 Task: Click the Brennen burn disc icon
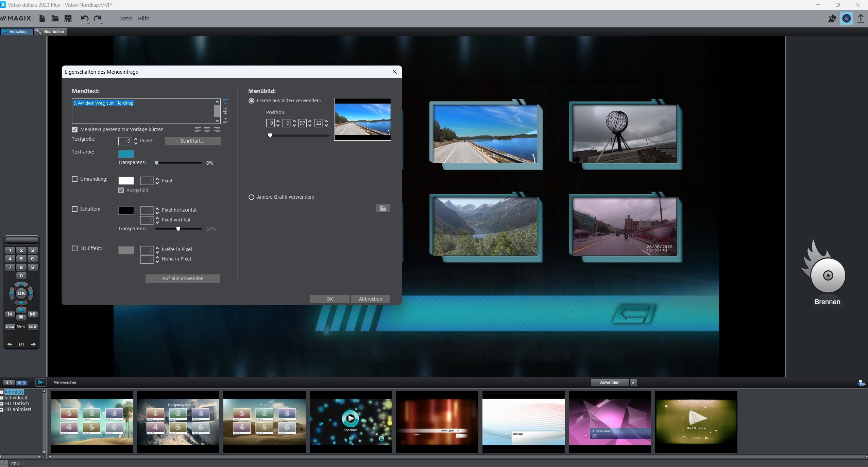coord(827,275)
